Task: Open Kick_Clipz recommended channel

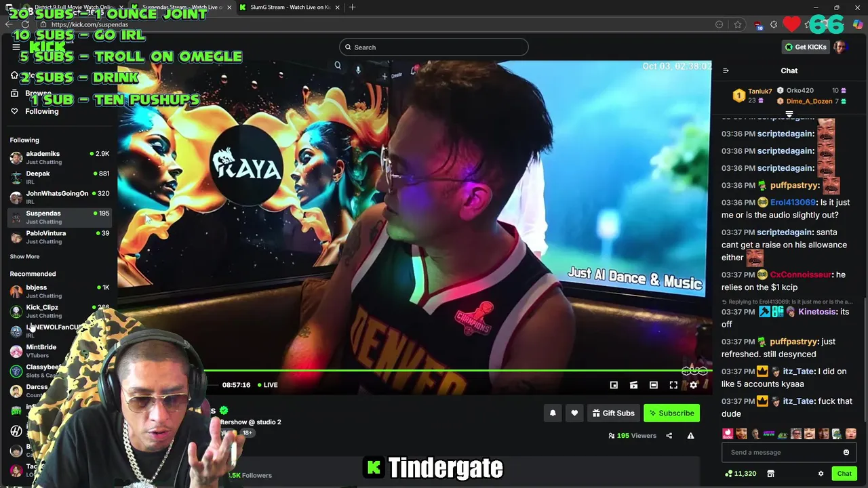Action: (x=60, y=311)
